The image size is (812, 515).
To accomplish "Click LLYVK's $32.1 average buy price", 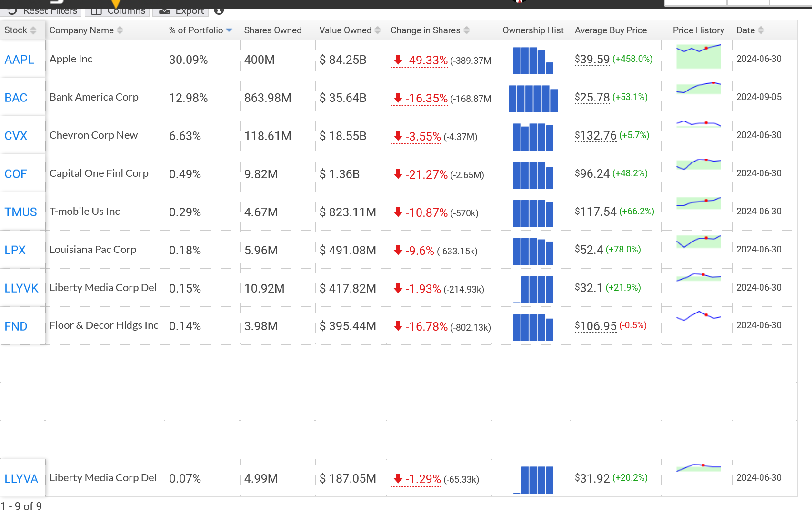I will click(589, 288).
